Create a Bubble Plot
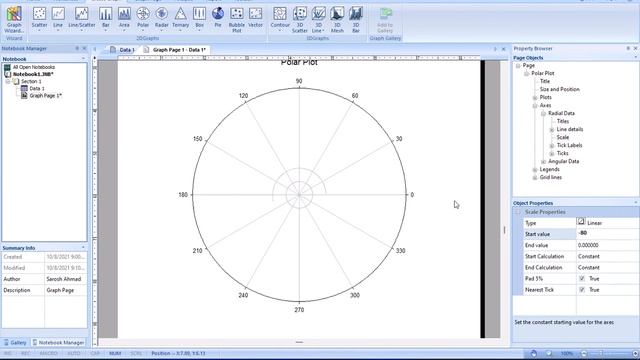The height and width of the screenshot is (360, 640). [237, 20]
